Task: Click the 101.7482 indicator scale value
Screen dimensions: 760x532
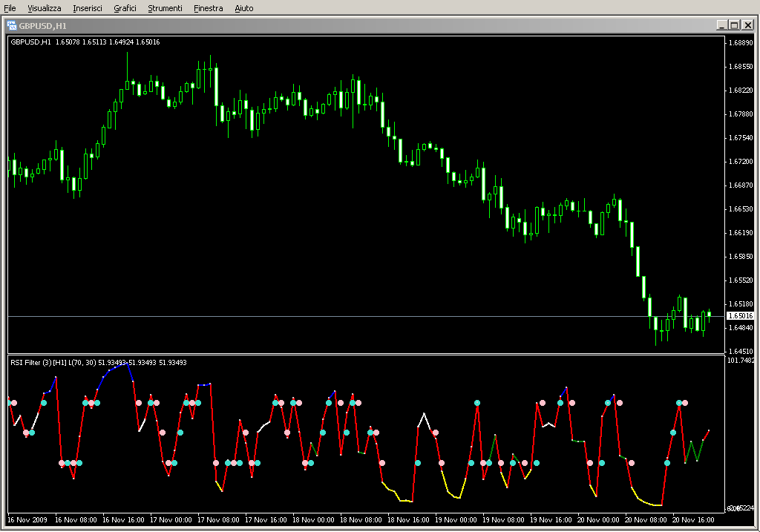Action: 741,360
